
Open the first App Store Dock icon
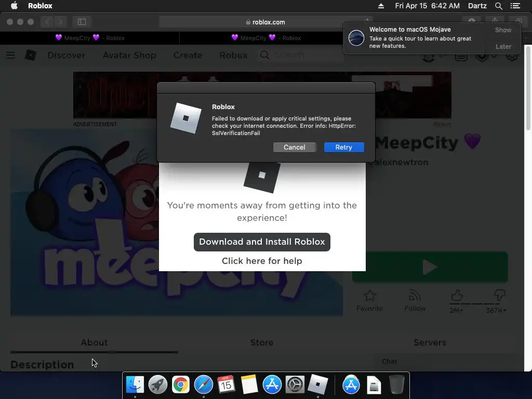[x=272, y=385]
